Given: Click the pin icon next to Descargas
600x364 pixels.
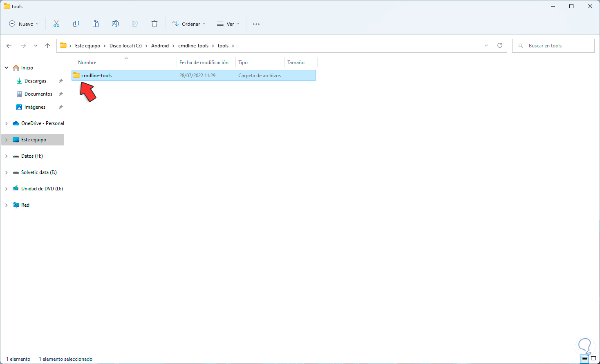Looking at the screenshot, I should [61, 81].
